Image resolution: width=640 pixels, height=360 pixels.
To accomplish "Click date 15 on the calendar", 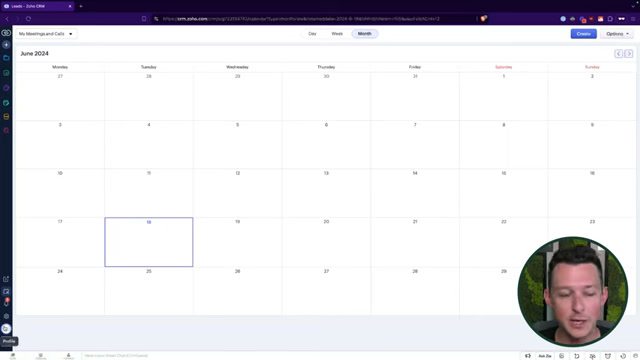I will tap(504, 173).
